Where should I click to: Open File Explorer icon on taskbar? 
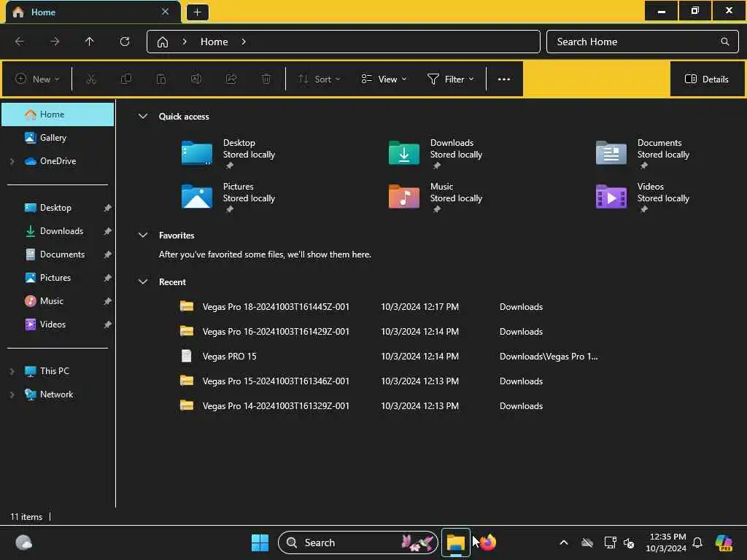pyautogui.click(x=455, y=542)
